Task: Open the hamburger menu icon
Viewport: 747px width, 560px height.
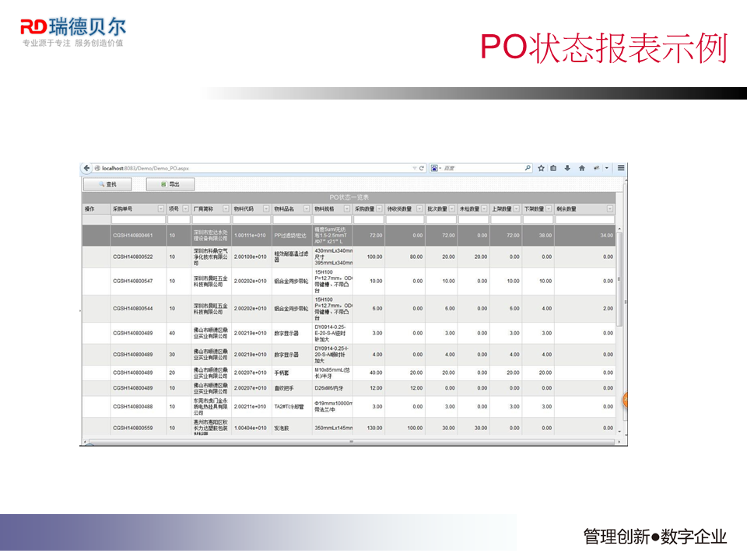Action: [x=621, y=168]
